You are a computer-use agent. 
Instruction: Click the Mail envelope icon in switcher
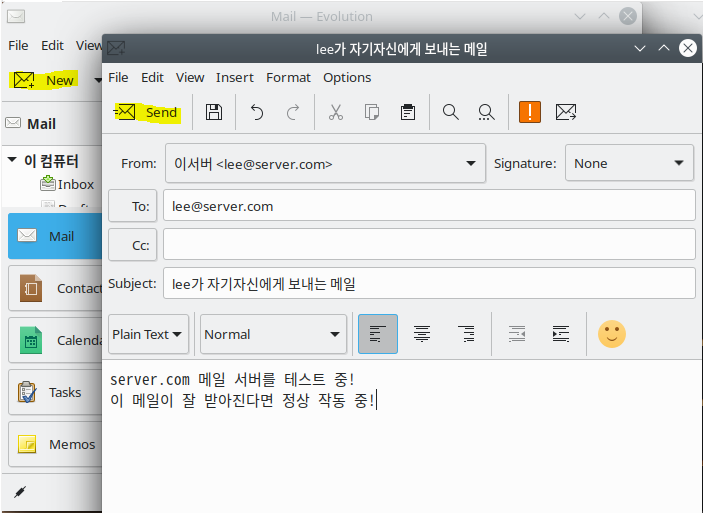[27, 235]
